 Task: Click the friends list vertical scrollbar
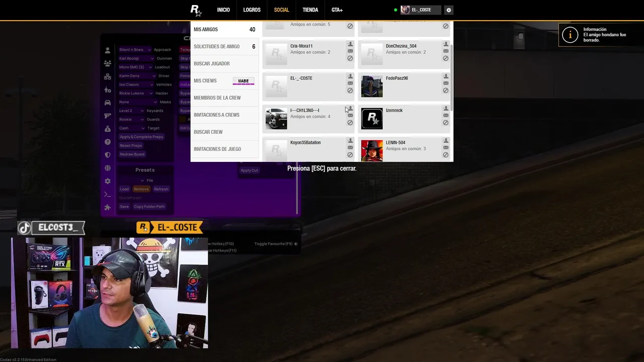tap(452, 78)
